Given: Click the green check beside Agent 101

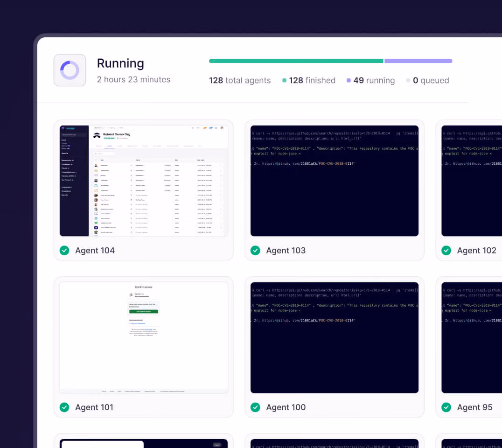Looking at the screenshot, I should coord(64,407).
